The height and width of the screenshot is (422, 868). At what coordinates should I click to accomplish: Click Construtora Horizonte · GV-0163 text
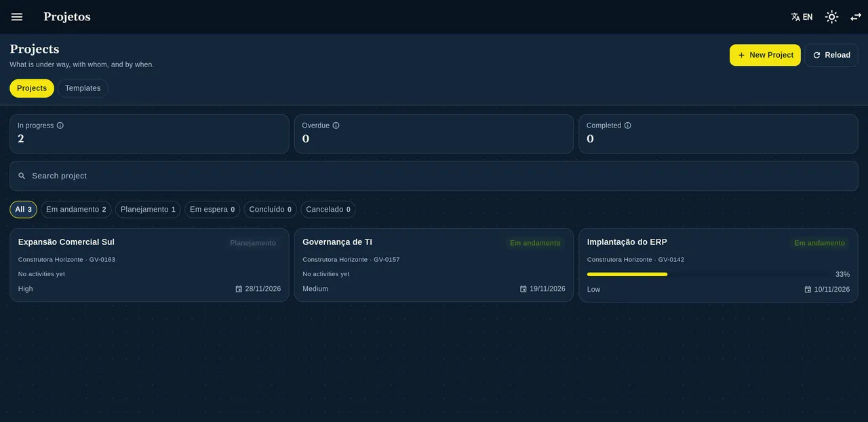66,260
